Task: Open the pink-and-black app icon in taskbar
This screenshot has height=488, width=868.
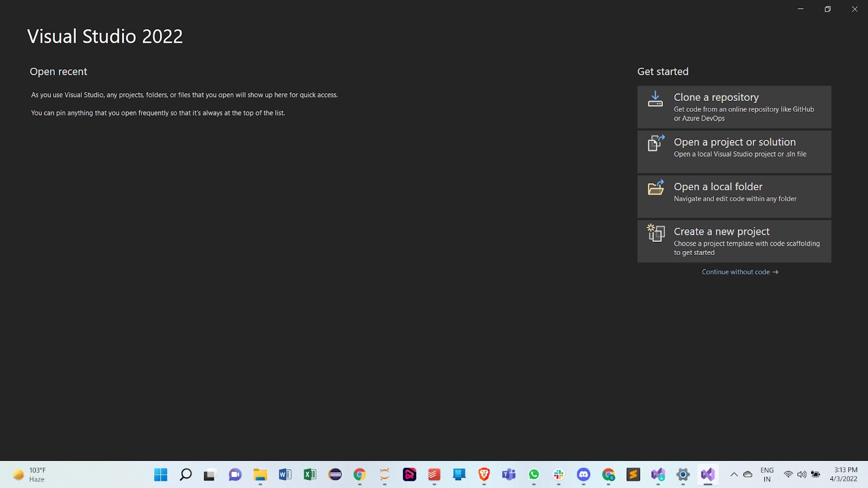Action: point(410,475)
